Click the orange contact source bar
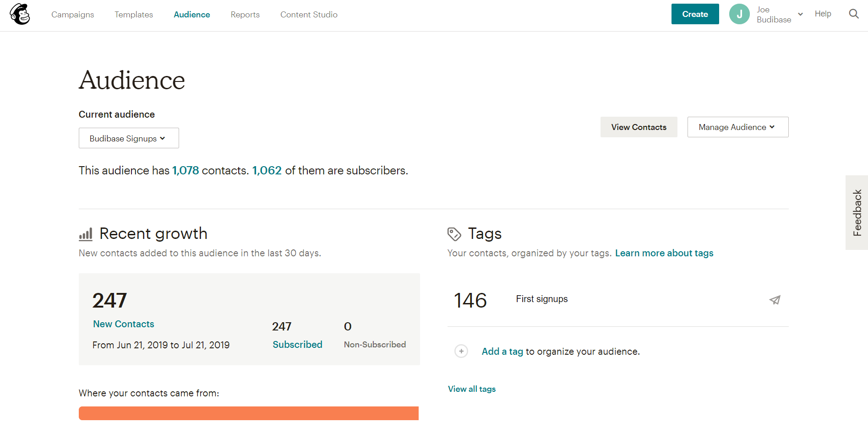The height and width of the screenshot is (422, 868). pyautogui.click(x=248, y=413)
